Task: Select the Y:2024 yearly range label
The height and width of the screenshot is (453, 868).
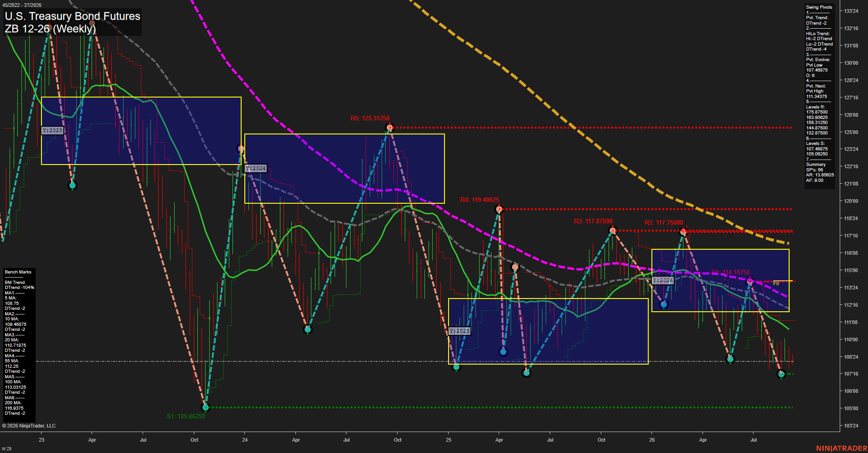Action: (x=256, y=168)
